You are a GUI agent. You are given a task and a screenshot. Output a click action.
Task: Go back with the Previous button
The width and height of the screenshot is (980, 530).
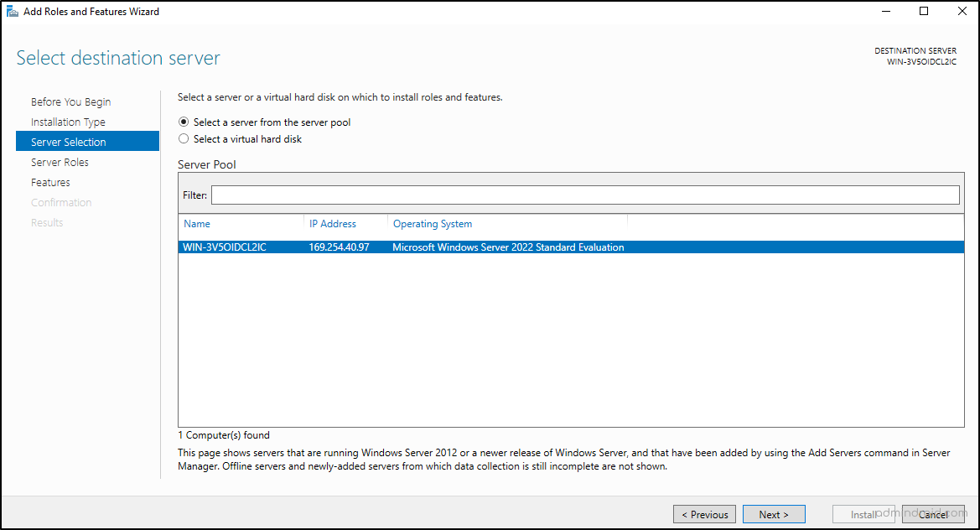tap(704, 514)
